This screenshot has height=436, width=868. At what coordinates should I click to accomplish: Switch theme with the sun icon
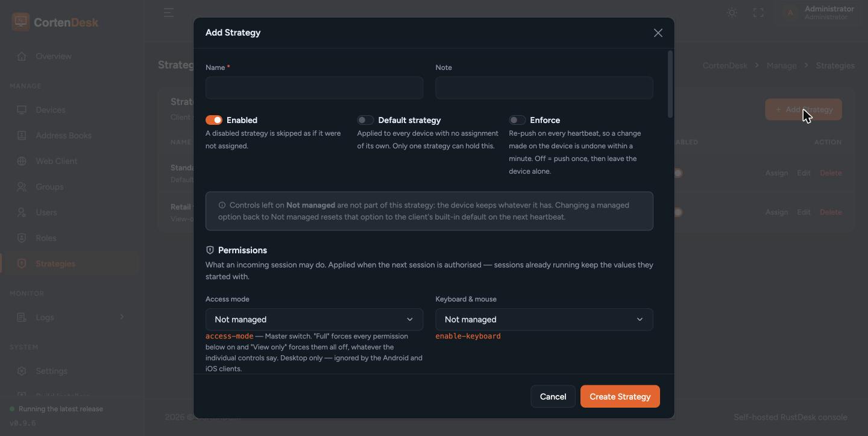coord(732,13)
